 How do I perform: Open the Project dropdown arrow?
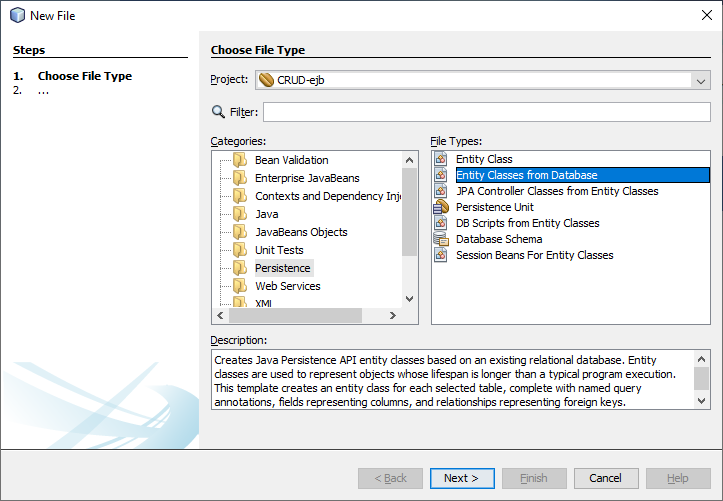(701, 81)
